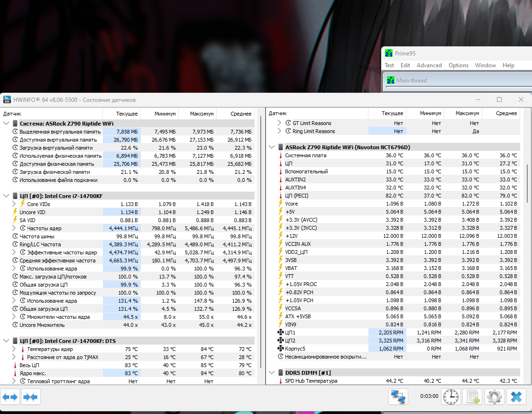Click the Main thread window icon in Prime95
532x414 pixels.
point(391,81)
